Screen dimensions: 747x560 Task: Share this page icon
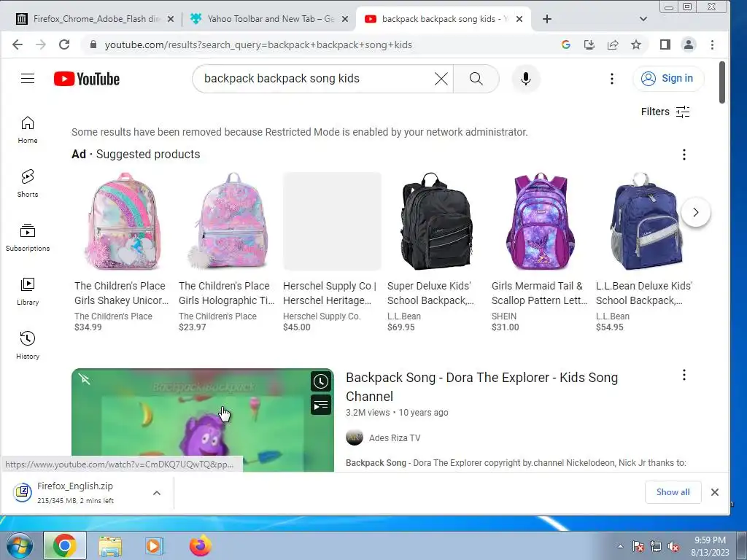coord(613,44)
